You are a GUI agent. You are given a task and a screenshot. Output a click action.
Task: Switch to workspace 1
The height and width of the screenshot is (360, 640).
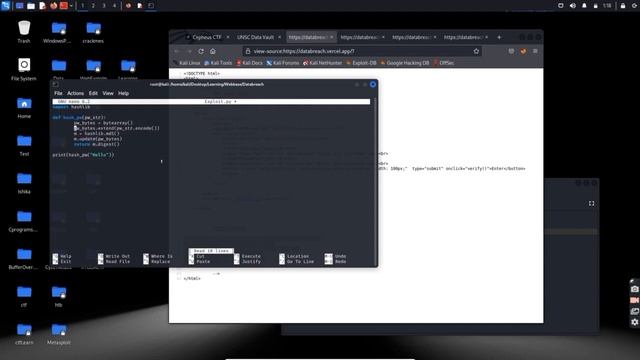82,6
